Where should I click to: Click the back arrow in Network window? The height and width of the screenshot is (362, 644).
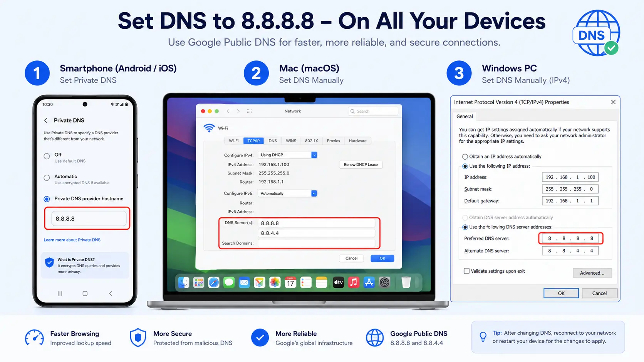228,111
